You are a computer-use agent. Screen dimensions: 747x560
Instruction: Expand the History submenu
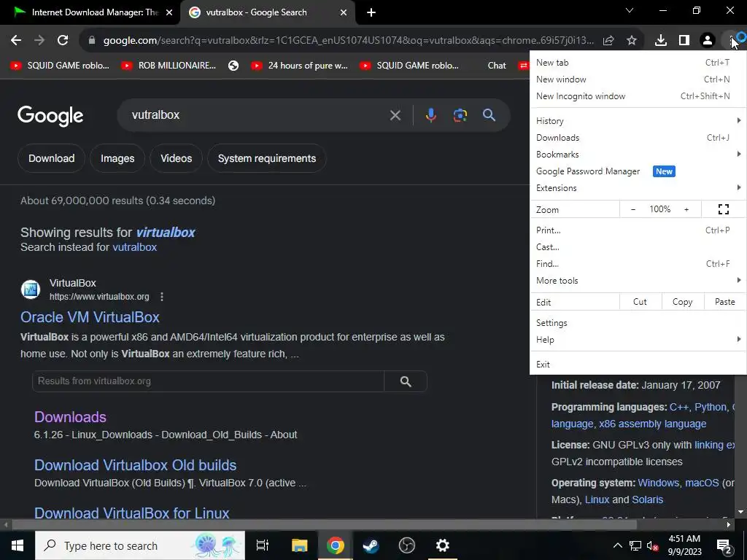638,121
